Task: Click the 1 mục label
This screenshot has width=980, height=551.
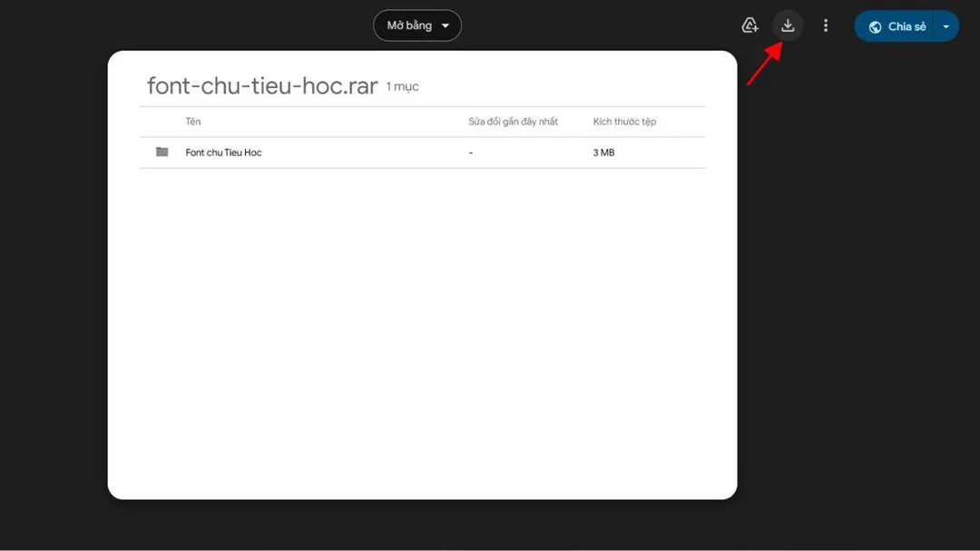Action: [401, 87]
